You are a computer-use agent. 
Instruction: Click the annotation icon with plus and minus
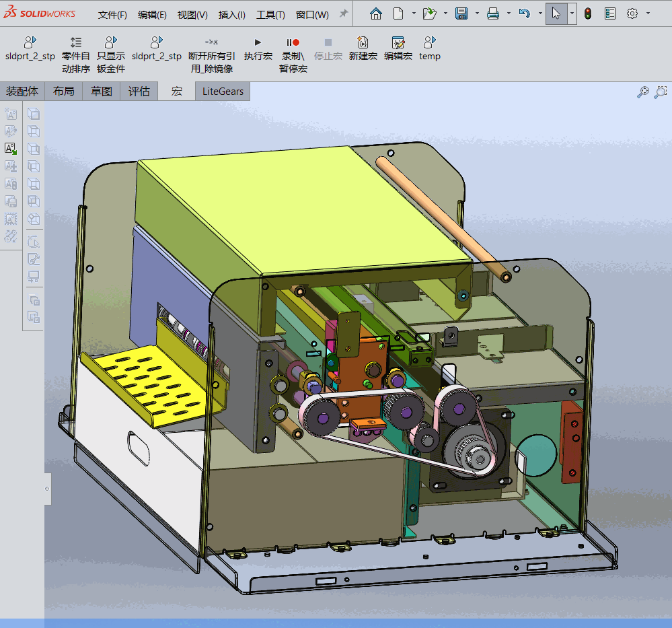coord(11,166)
